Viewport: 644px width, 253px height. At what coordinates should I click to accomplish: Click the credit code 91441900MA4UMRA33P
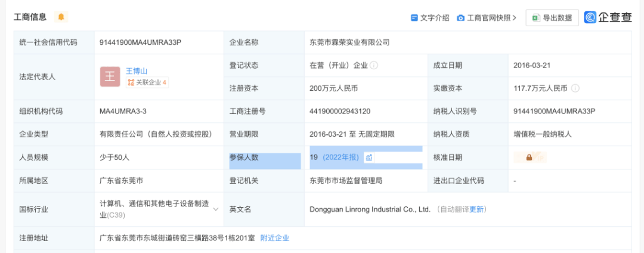coord(140,42)
